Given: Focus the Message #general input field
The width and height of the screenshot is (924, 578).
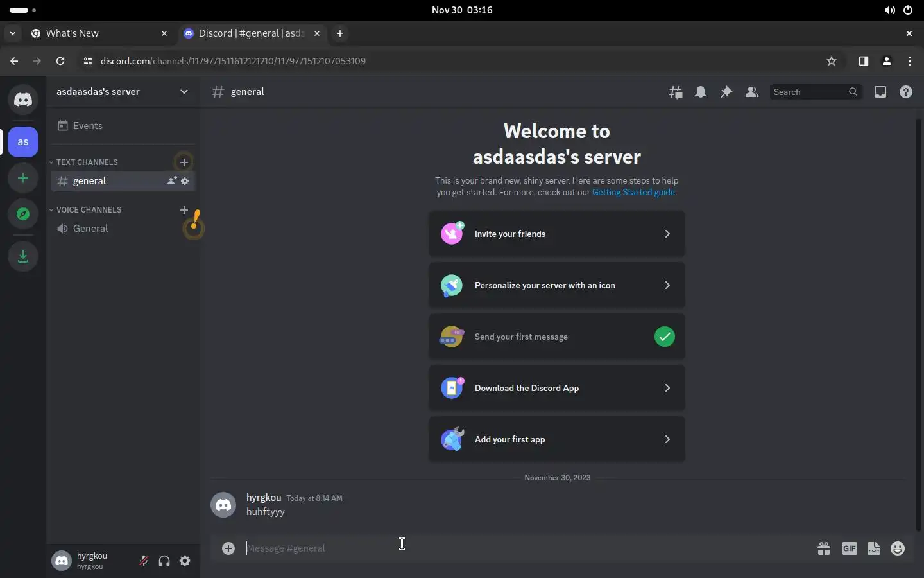Looking at the screenshot, I should pos(526,548).
